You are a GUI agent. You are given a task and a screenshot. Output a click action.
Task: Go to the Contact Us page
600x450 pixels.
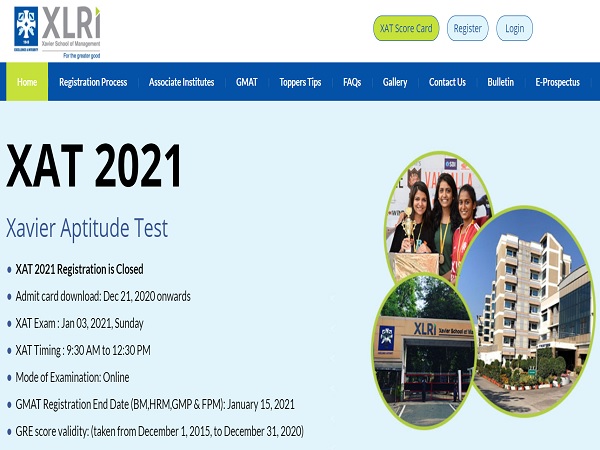pos(447,82)
